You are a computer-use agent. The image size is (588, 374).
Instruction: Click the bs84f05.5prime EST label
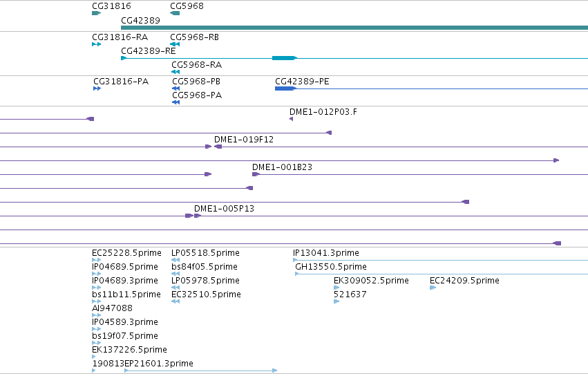tap(205, 267)
